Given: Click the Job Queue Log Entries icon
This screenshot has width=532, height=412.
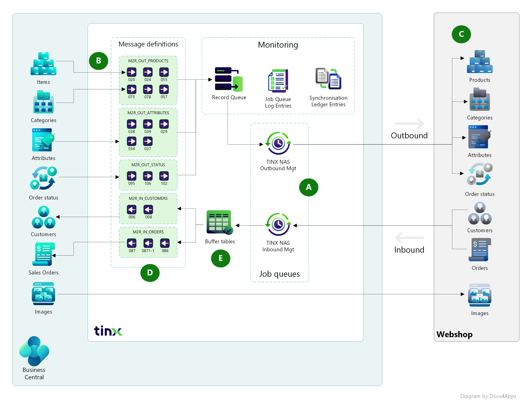Looking at the screenshot, I should point(278,81).
